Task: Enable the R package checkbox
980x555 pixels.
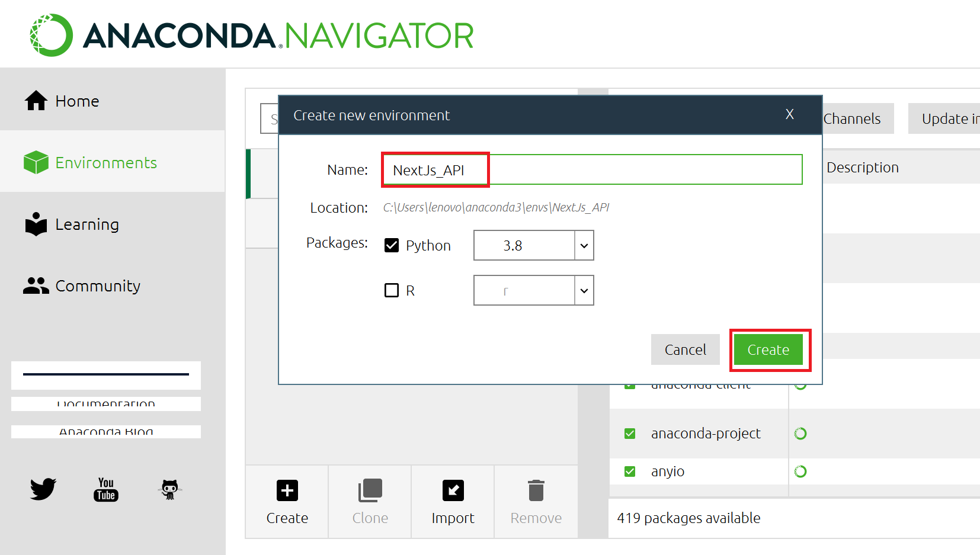Action: (392, 290)
